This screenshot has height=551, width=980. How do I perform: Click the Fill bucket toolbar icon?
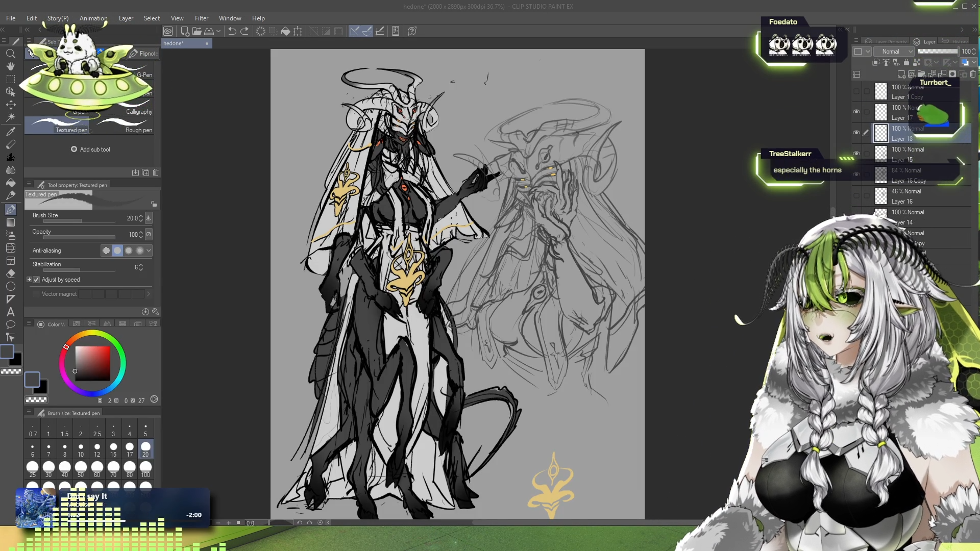coord(285,31)
